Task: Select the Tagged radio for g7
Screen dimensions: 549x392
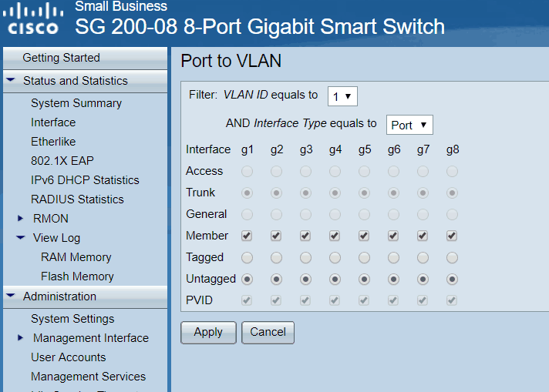Action: [423, 257]
